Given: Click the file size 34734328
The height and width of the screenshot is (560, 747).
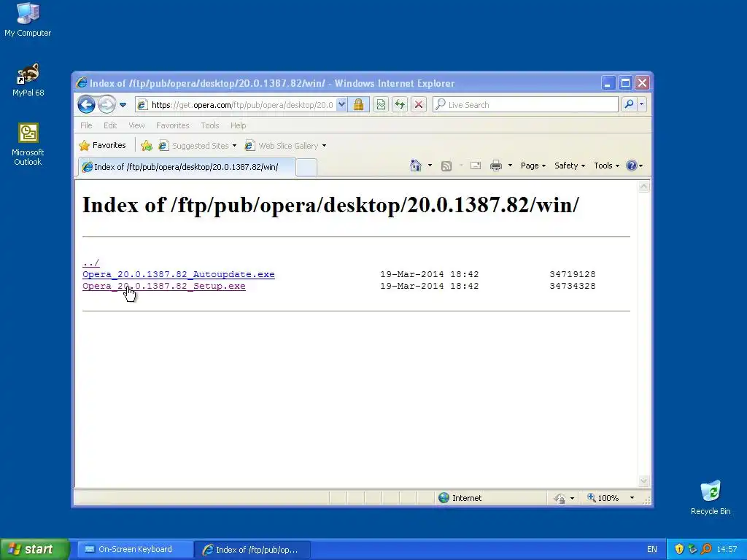Looking at the screenshot, I should [572, 286].
